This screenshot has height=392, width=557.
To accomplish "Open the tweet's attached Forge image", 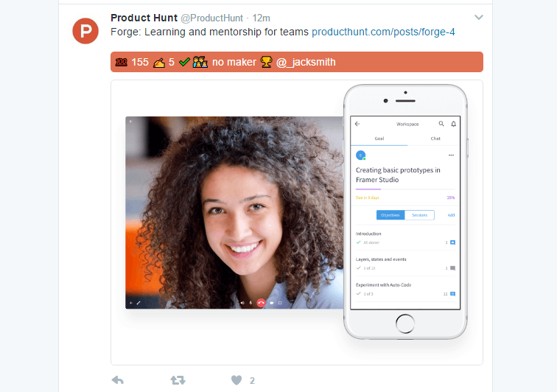I will pos(297,223).
